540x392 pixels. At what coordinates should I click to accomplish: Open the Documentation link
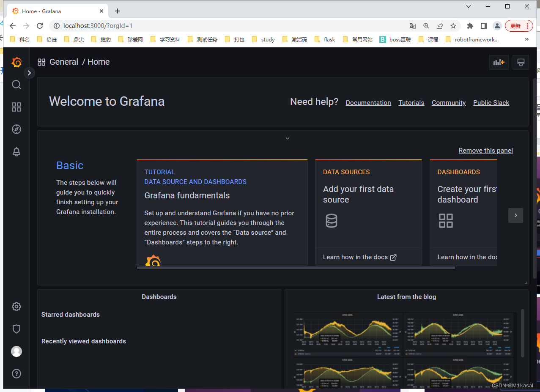(x=368, y=103)
